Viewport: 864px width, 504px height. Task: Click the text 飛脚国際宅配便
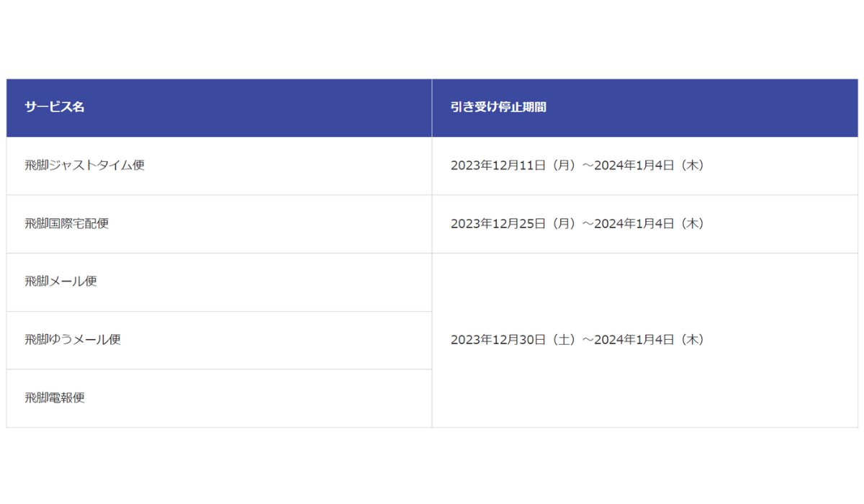click(67, 224)
